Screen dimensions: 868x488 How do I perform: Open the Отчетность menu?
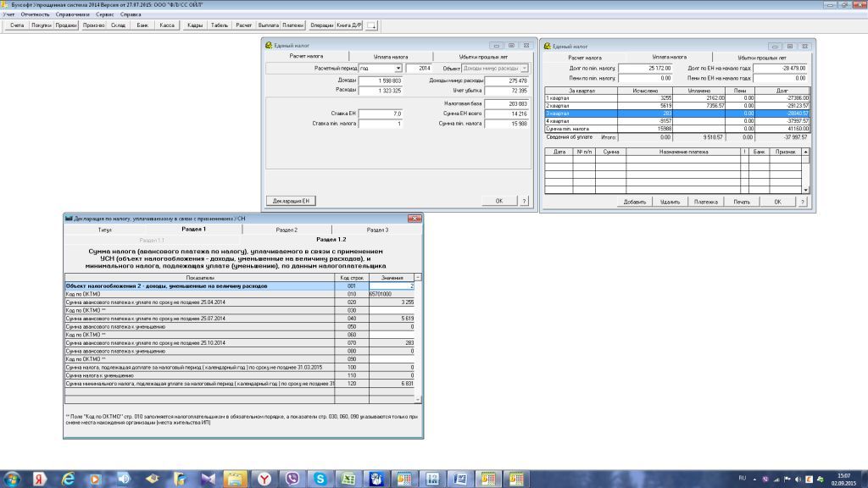35,15
